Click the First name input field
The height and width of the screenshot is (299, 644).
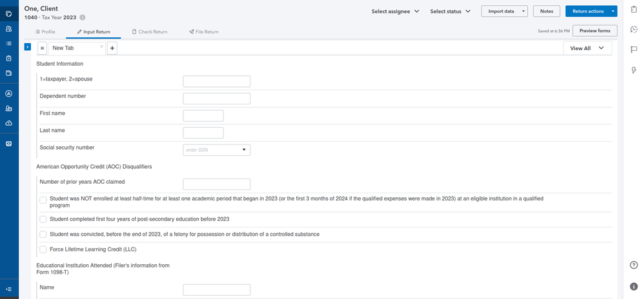click(x=203, y=115)
